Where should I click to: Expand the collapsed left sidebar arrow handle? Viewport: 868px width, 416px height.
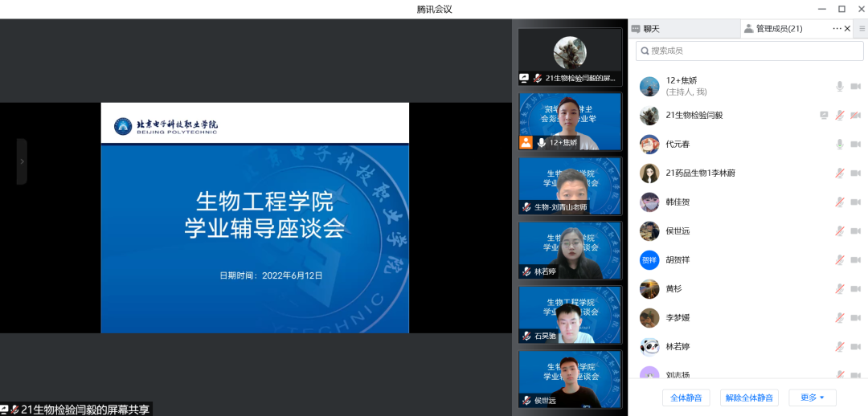pyautogui.click(x=22, y=161)
